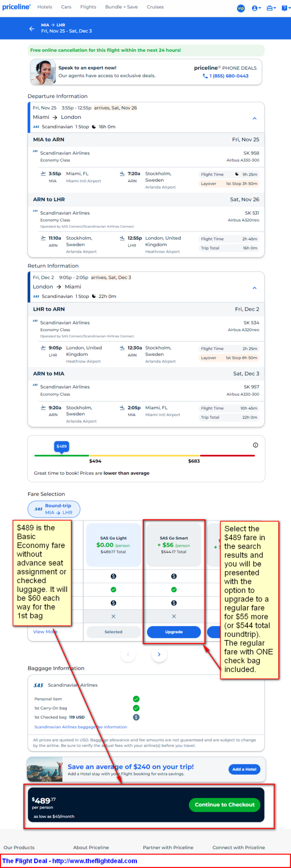Click the Upgrade button for SAS Go Smart
This screenshot has height=868, width=291.
pos(174,632)
